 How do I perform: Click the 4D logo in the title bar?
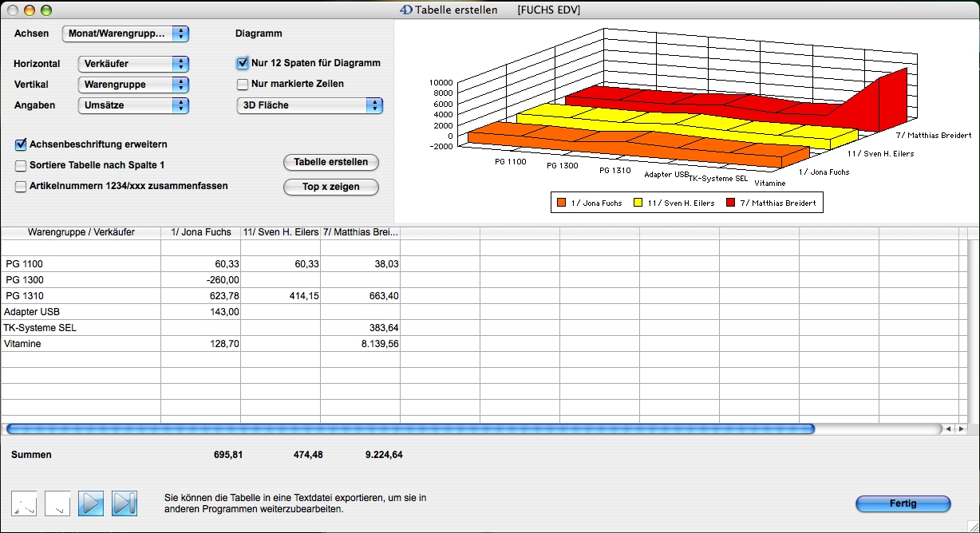405,10
